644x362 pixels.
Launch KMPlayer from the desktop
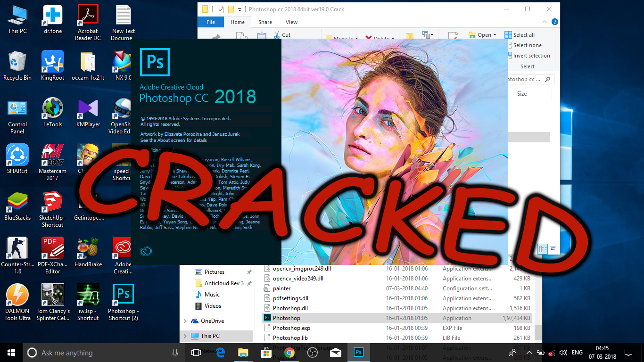[88, 113]
